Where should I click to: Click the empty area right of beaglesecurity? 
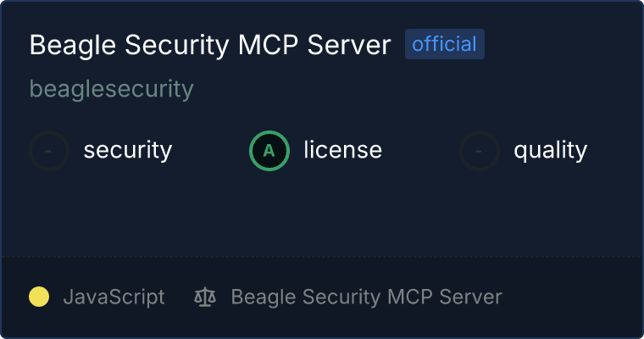(407, 88)
